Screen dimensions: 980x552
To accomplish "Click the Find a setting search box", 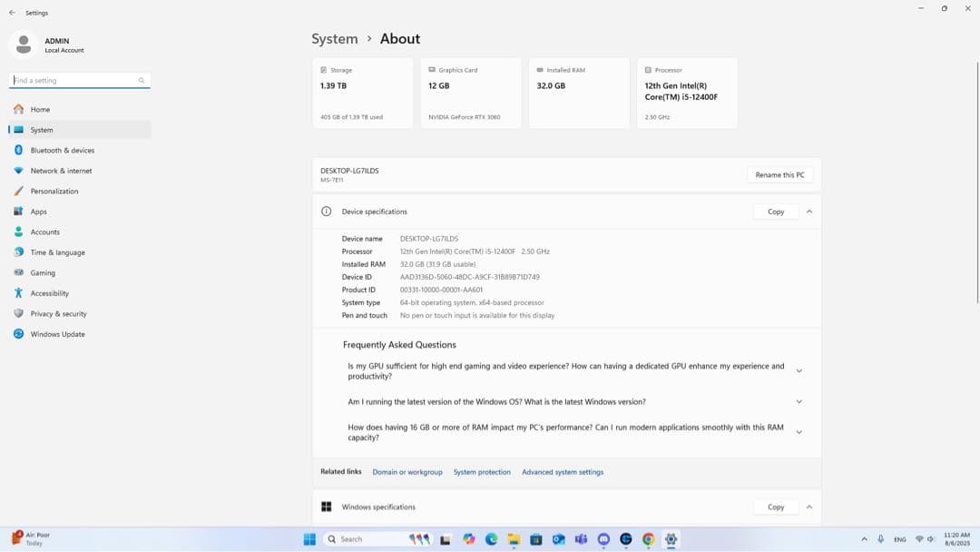I will 79,80.
